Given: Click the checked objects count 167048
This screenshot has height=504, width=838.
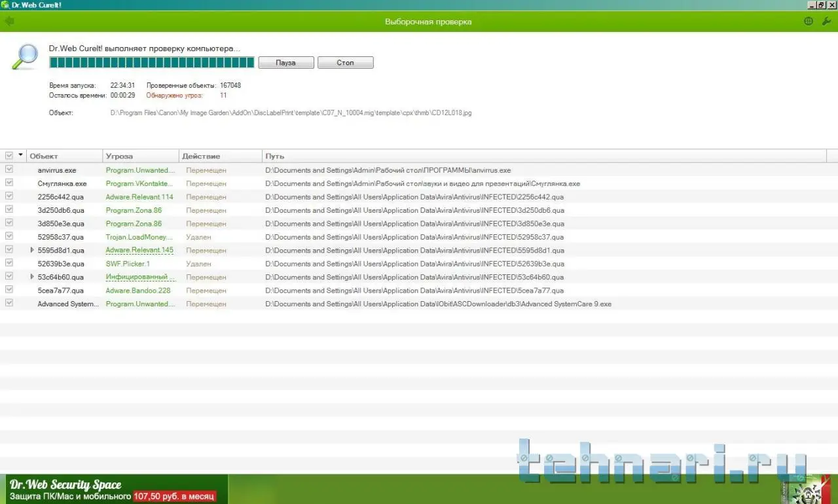Looking at the screenshot, I should (x=230, y=86).
